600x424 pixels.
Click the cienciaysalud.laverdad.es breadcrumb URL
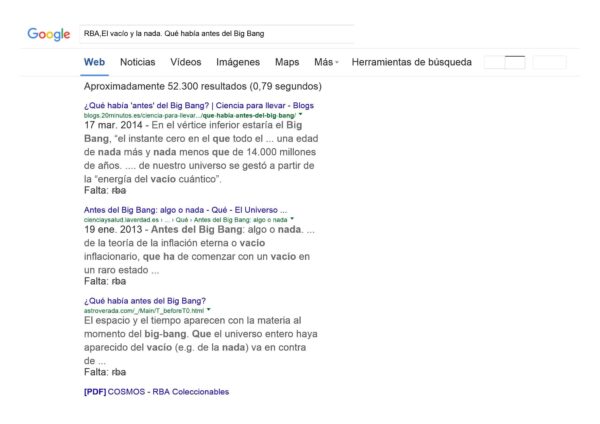point(186,220)
